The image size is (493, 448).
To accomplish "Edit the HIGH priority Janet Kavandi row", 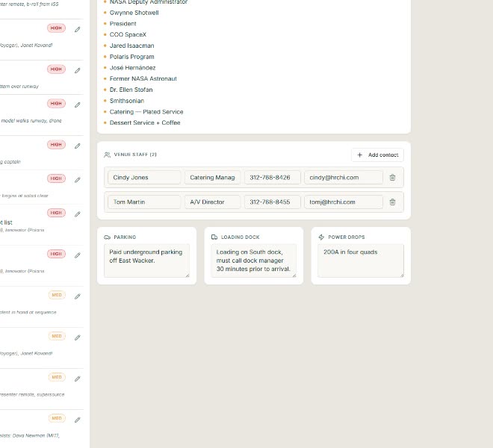I will [78, 30].
